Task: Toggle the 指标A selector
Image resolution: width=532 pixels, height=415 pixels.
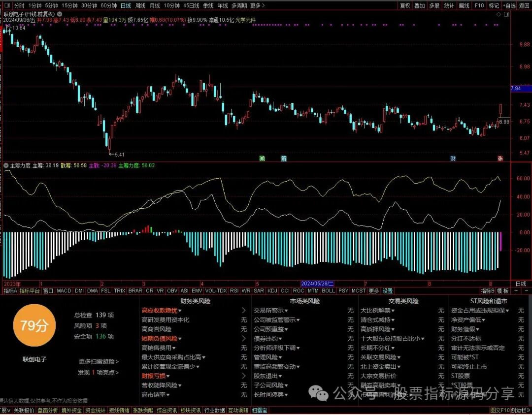Action: click(10, 291)
